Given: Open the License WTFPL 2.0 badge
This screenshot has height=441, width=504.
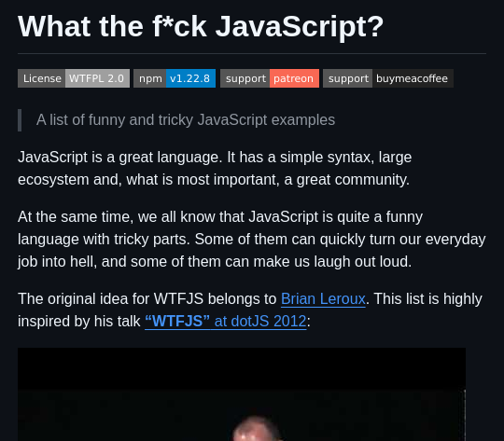Looking at the screenshot, I should point(74,78).
